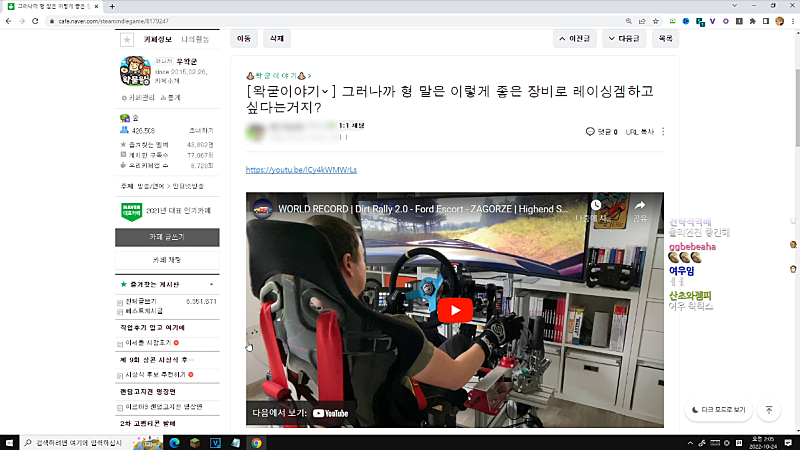Click the 카페 글쓰기 button
The image size is (800, 450).
(167, 237)
